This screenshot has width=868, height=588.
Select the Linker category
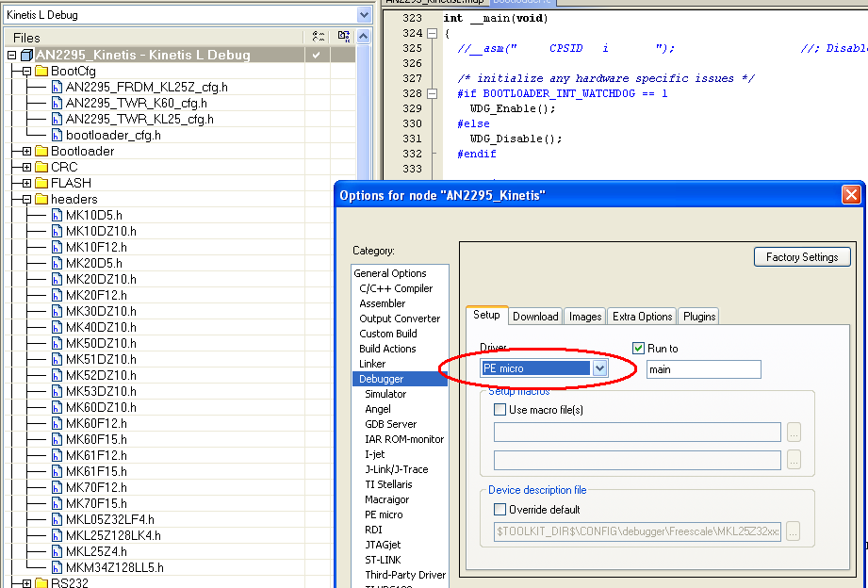click(x=372, y=364)
